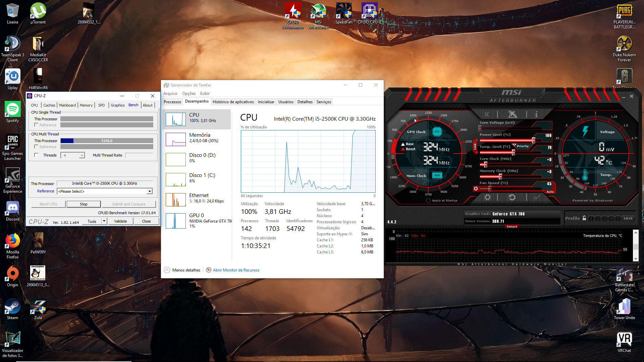Click the Power Limit slider handle

tap(534, 140)
